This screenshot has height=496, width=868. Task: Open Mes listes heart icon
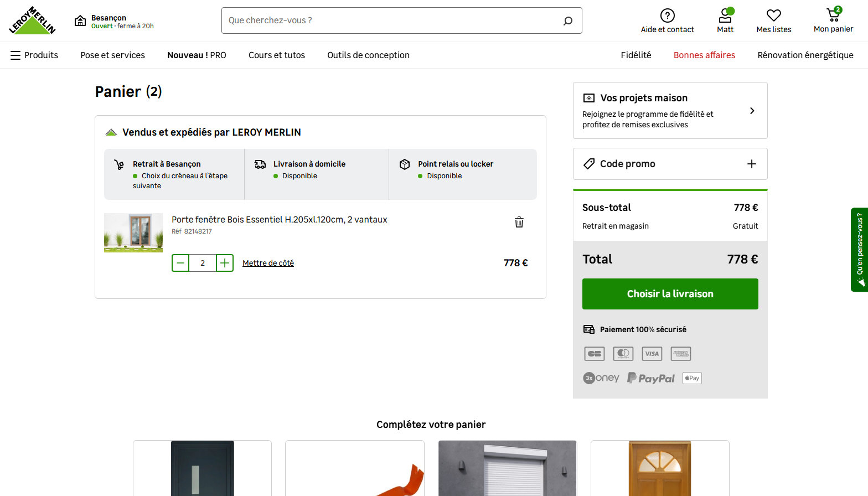[x=773, y=16]
